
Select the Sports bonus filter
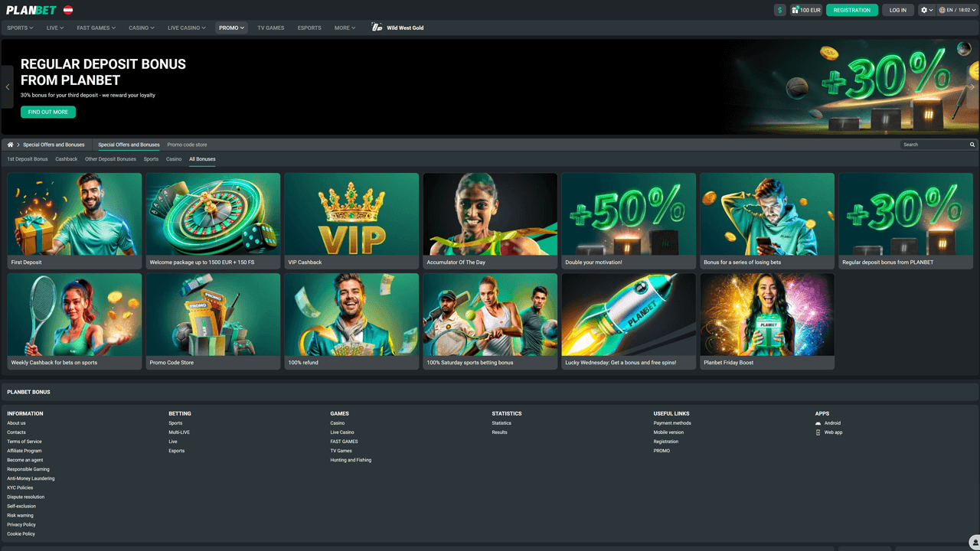151,159
